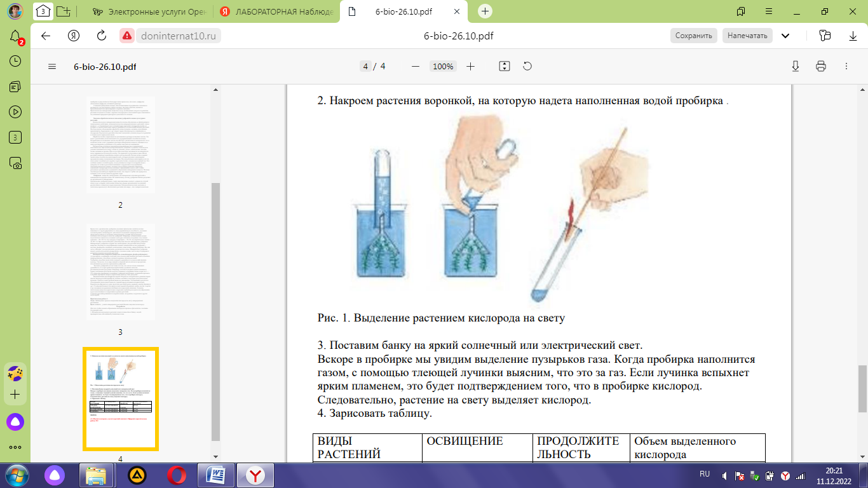Rotate the PDF page
Screen dimensions: 868x488
(527, 66)
